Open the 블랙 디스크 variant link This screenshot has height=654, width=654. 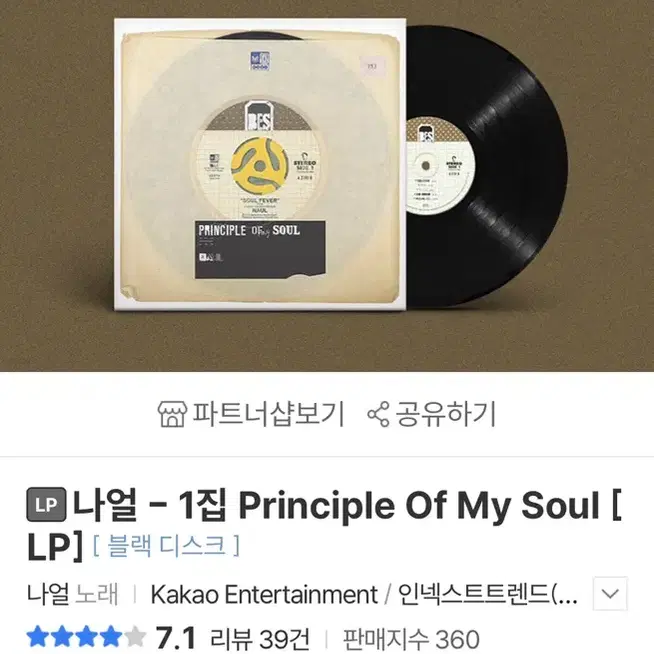(x=166, y=545)
